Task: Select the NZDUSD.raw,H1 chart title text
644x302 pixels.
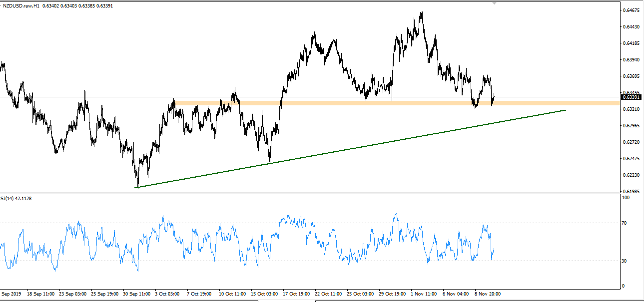Action: (21, 6)
